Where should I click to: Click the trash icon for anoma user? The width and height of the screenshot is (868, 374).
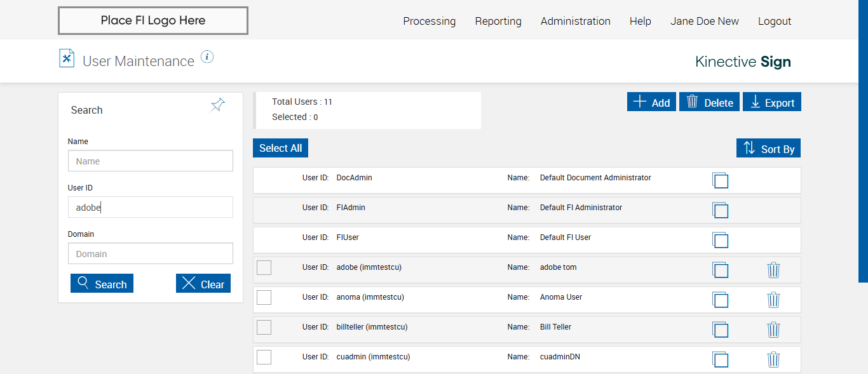pos(773,300)
